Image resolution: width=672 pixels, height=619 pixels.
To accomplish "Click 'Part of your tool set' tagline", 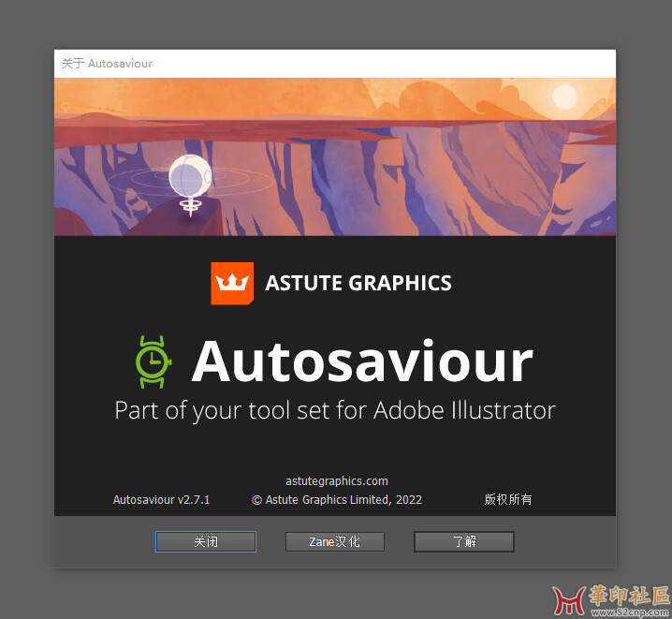I will coord(335,411).
